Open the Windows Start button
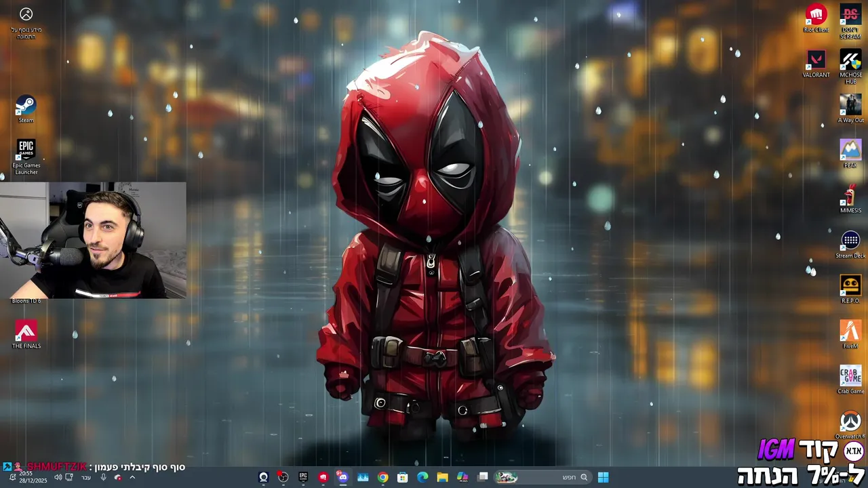868x488 pixels. [x=603, y=477]
